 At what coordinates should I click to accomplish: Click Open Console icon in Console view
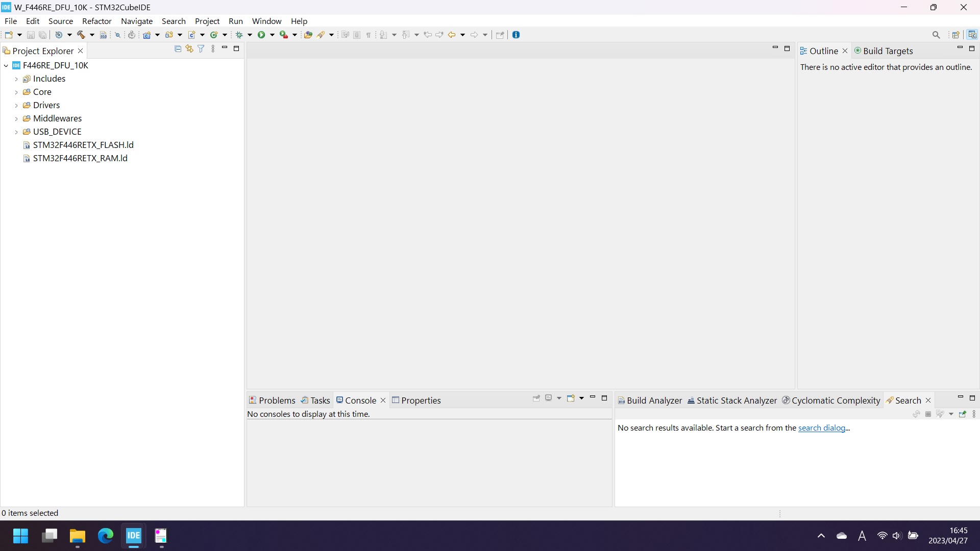[571, 398]
